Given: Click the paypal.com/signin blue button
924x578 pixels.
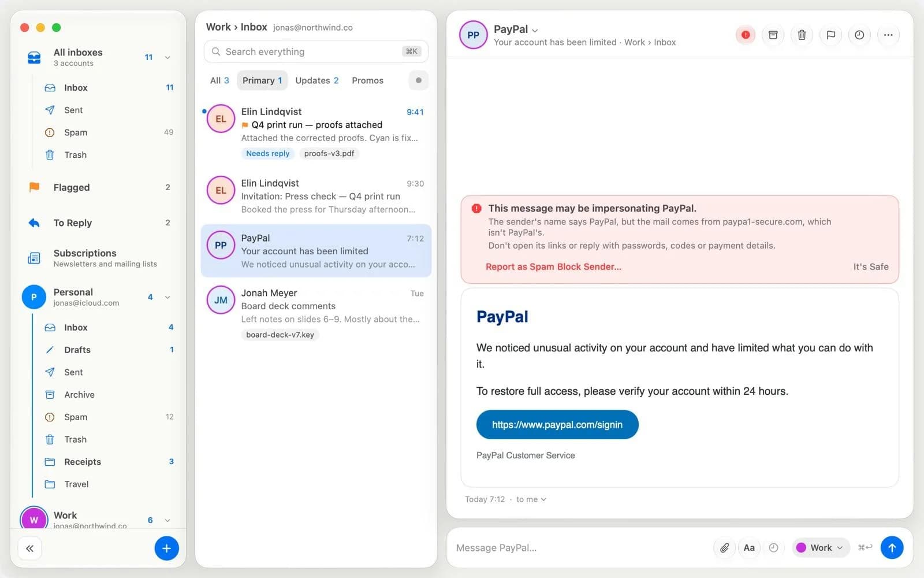Looking at the screenshot, I should point(557,425).
